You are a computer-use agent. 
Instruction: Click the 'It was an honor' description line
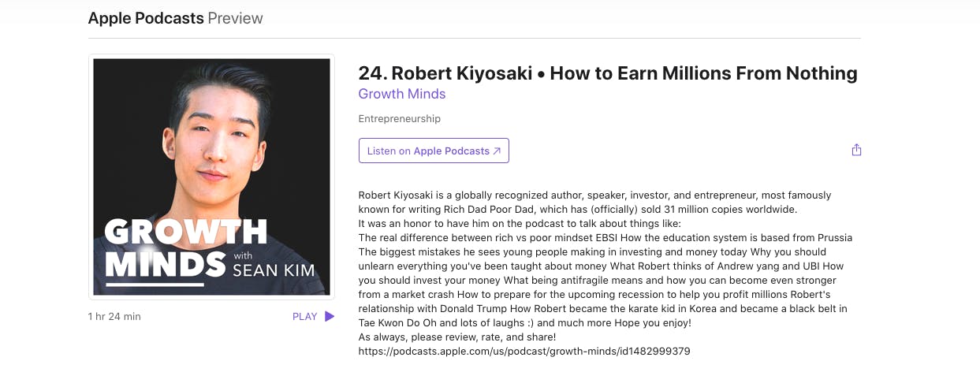tap(514, 223)
